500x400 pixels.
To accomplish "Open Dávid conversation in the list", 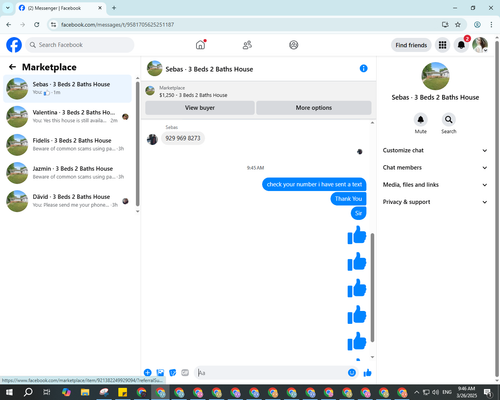I will [67, 201].
